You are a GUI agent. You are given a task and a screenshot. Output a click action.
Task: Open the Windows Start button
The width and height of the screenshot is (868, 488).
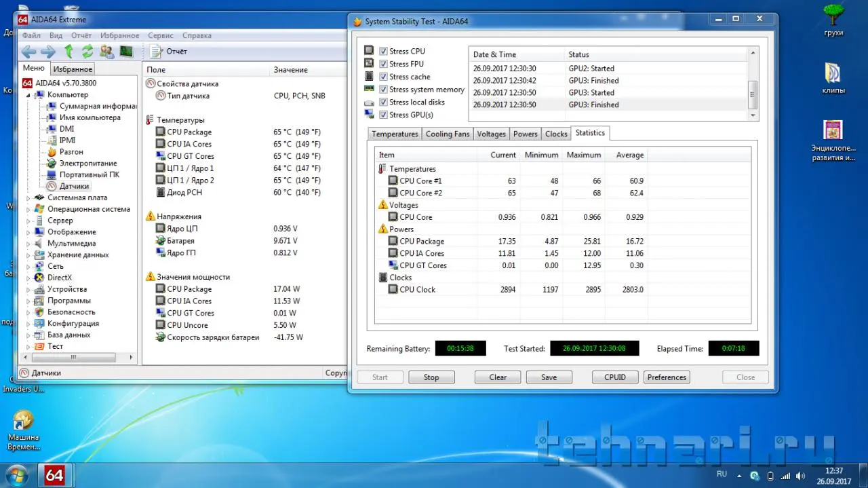tap(16, 474)
